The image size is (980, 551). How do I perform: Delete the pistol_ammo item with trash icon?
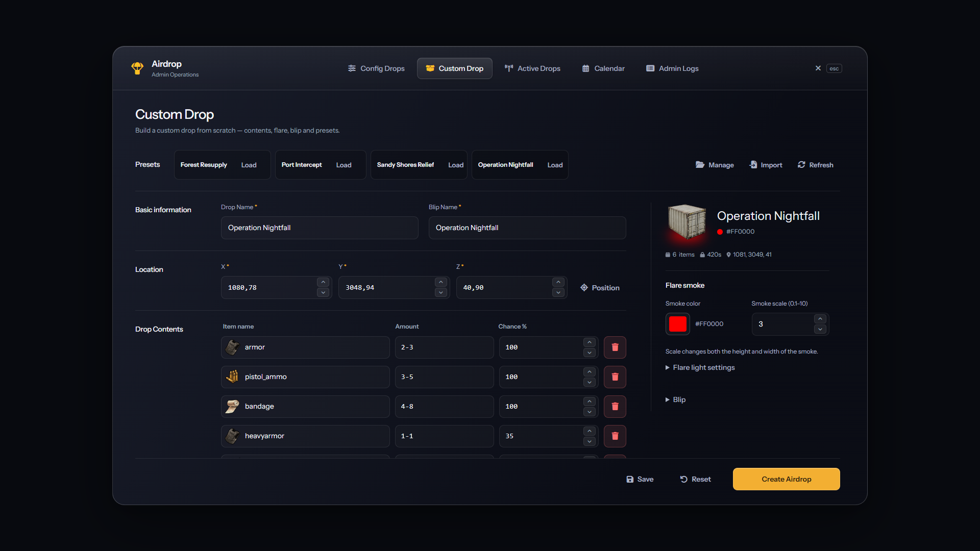615,377
